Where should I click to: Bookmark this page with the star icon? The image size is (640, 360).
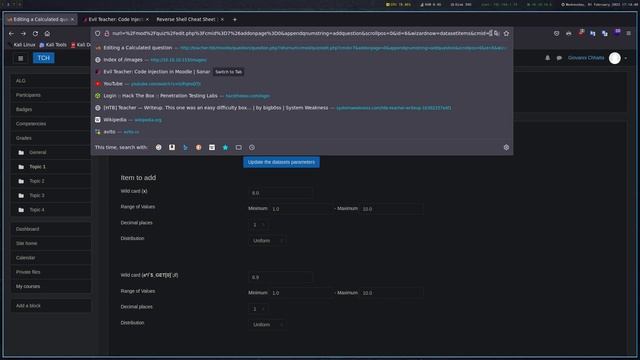[506, 33]
